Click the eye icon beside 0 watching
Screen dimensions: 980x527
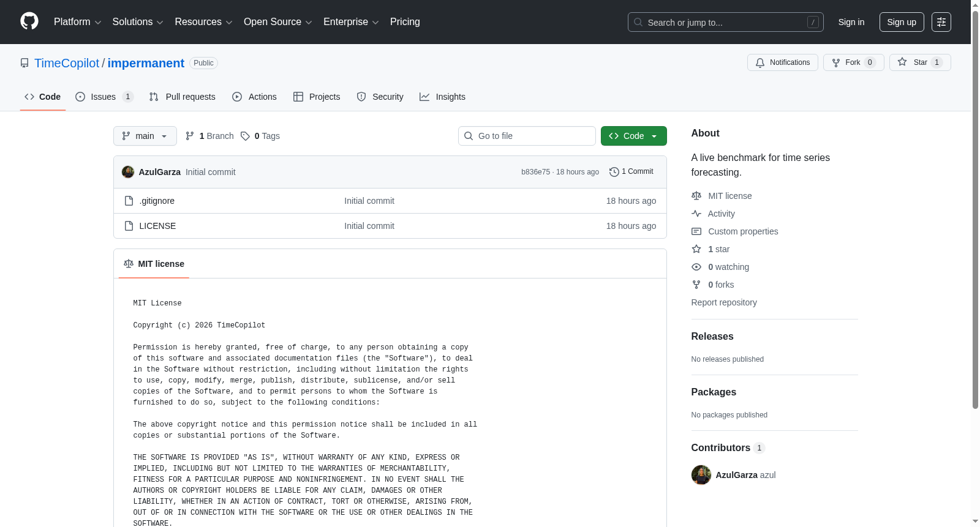coord(696,267)
